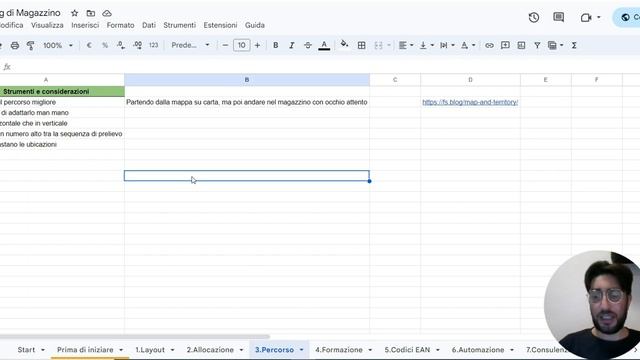Grab the horizontal scrollbar

pyautogui.click(x=135, y=337)
